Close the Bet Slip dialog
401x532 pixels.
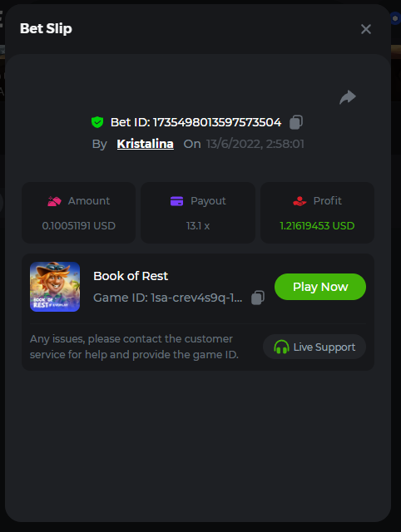366,29
